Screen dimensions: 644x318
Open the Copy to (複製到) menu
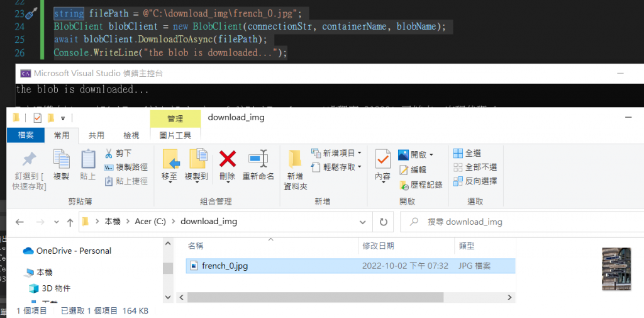197,167
